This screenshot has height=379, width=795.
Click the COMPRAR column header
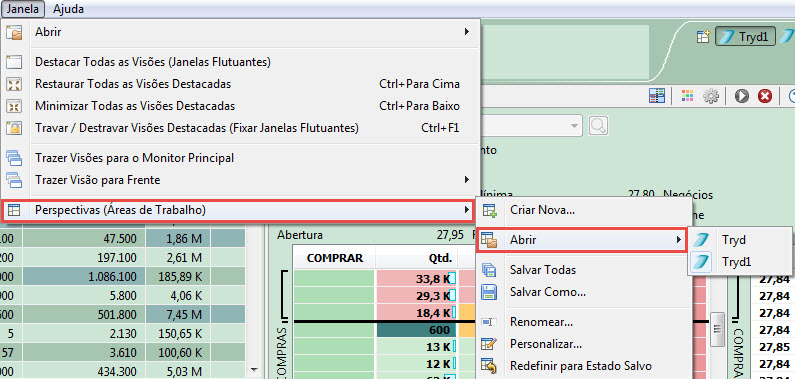point(335,258)
